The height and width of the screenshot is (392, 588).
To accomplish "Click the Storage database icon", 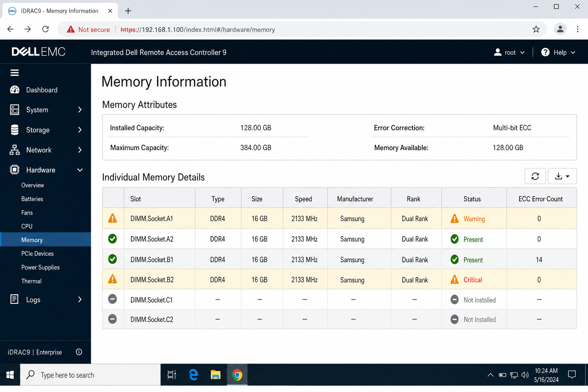I will 15,130.
